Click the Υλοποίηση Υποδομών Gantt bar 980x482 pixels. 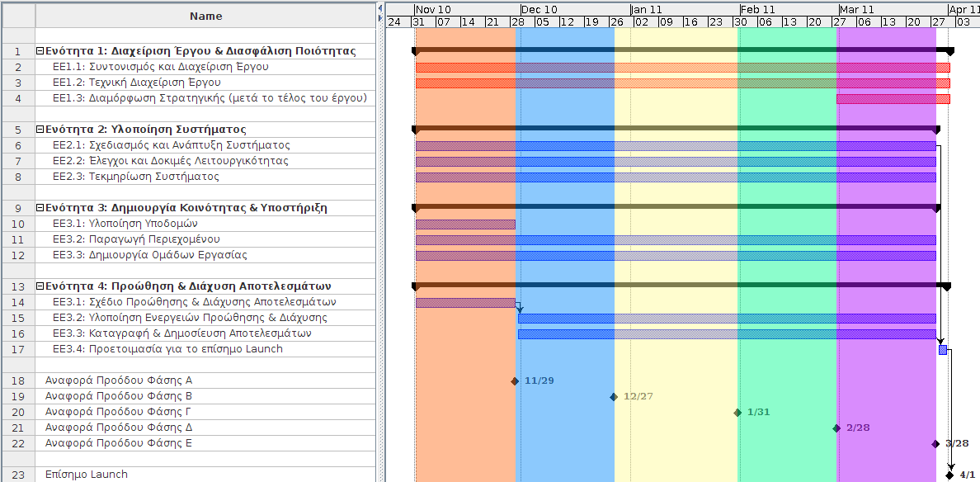[465, 224]
